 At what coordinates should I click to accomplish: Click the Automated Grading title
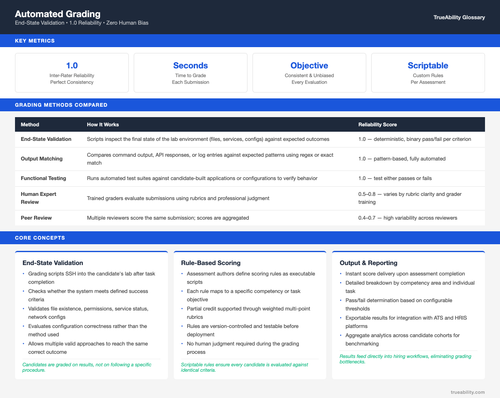coord(57,14)
